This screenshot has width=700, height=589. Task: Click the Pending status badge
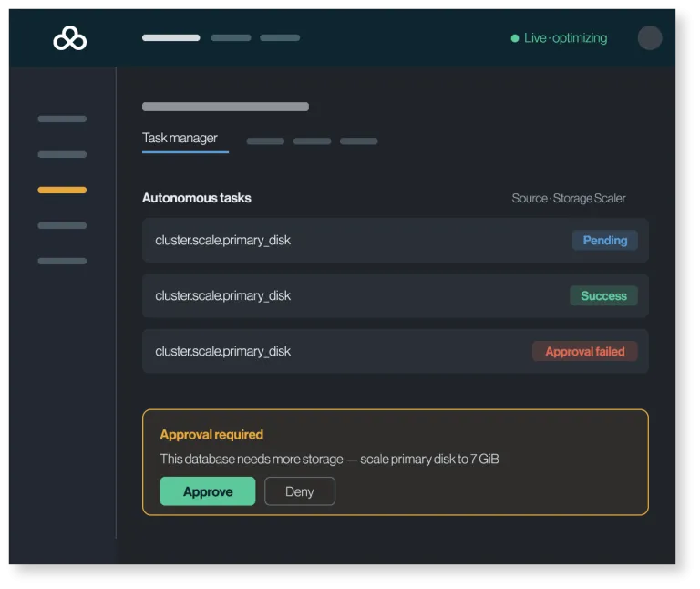point(605,240)
